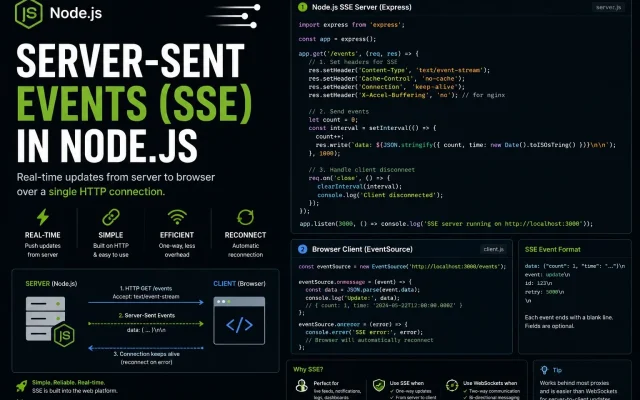Viewport: 640px width, 400px height.
Task: Click the eventSource.onmessage line
Action: tap(355, 282)
